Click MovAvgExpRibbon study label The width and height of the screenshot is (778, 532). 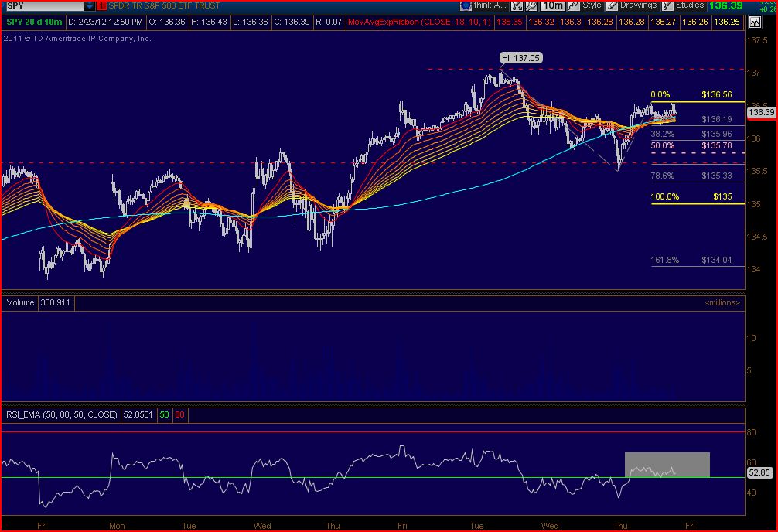click(419, 22)
